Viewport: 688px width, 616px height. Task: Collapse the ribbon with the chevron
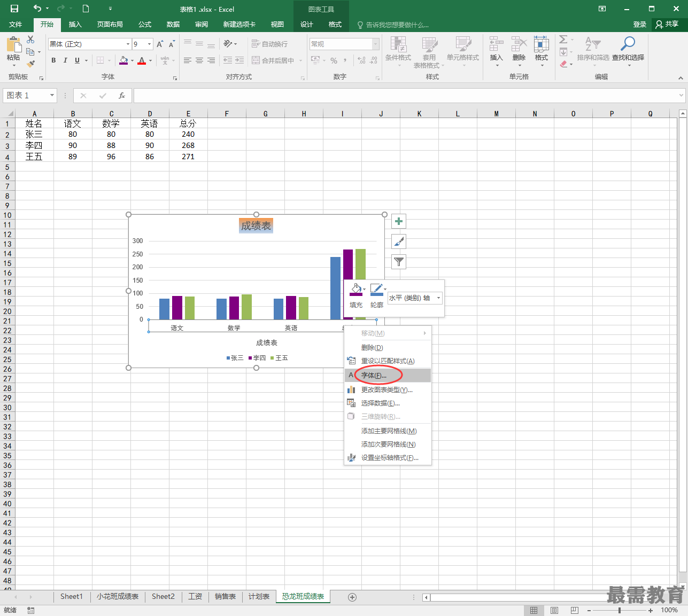tap(681, 78)
